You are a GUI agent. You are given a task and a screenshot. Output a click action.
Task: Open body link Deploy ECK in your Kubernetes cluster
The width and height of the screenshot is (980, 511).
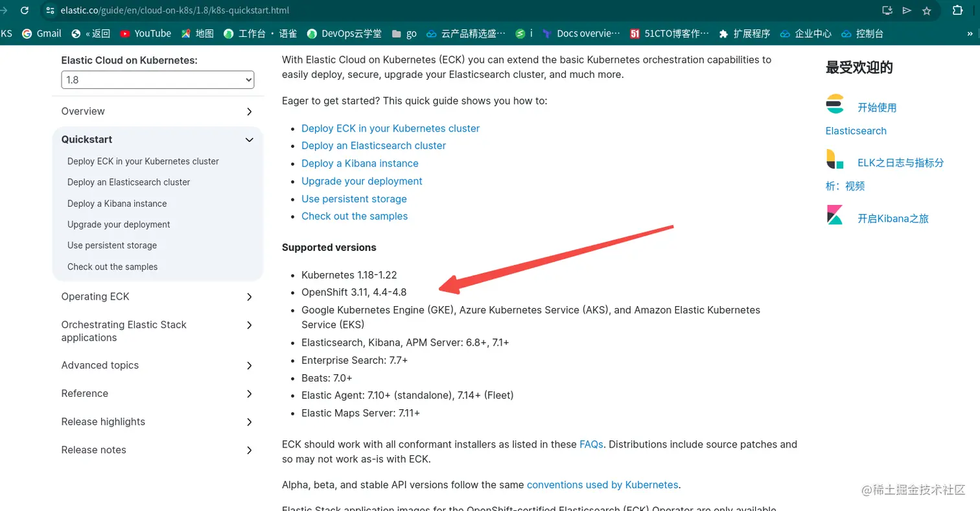(x=390, y=128)
